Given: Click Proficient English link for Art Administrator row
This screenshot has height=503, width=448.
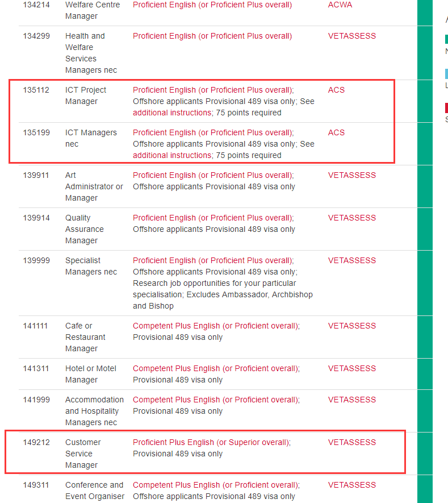Looking at the screenshot, I should tap(213, 175).
